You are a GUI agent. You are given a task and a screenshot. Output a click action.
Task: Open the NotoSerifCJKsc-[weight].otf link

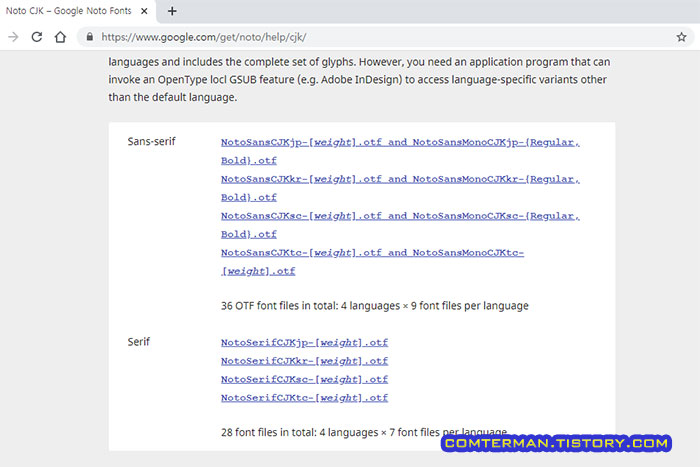click(304, 379)
